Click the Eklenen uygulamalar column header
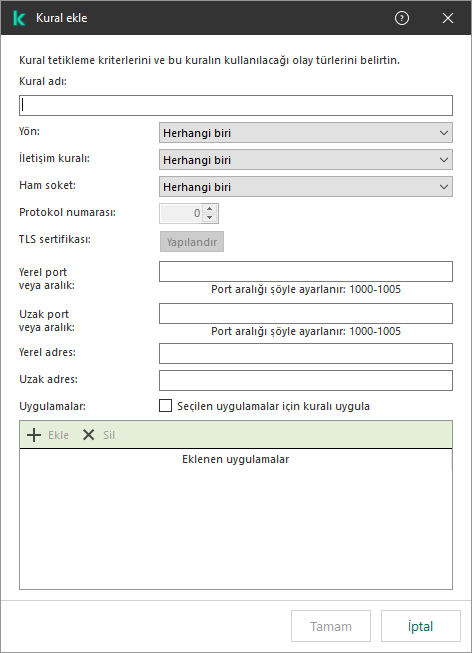Viewport: 472px width, 653px height. [x=236, y=459]
